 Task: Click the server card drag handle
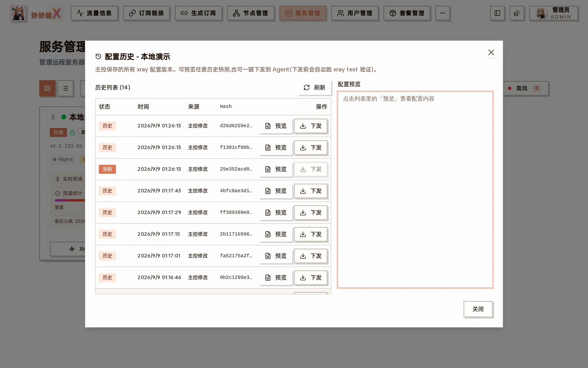click(53, 117)
